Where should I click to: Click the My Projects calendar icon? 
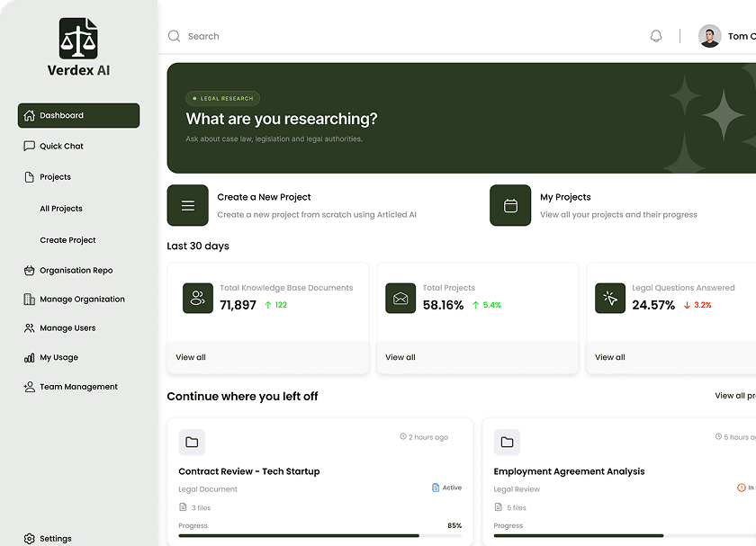[510, 205]
